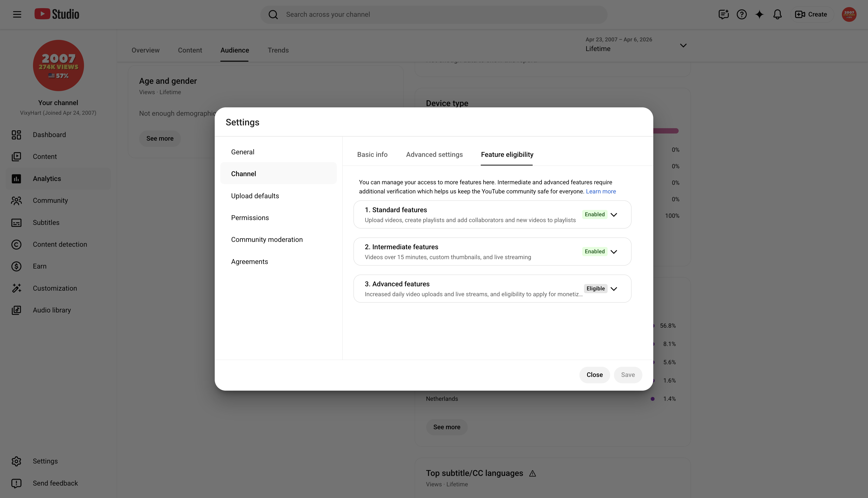Click the search magnifier icon
Viewport: 868px width, 498px height.
[273, 14]
